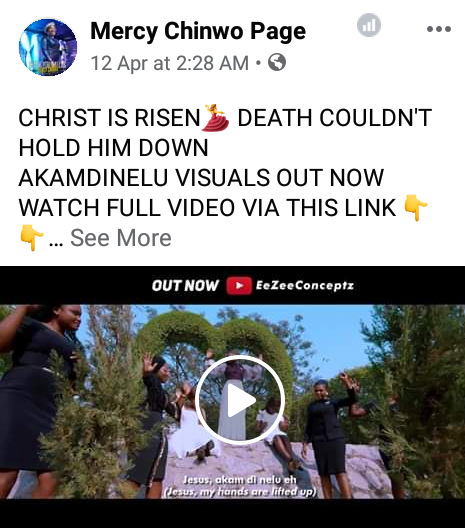Open the three-dot post options menu
Screen dimensions: 465x528
439,29
